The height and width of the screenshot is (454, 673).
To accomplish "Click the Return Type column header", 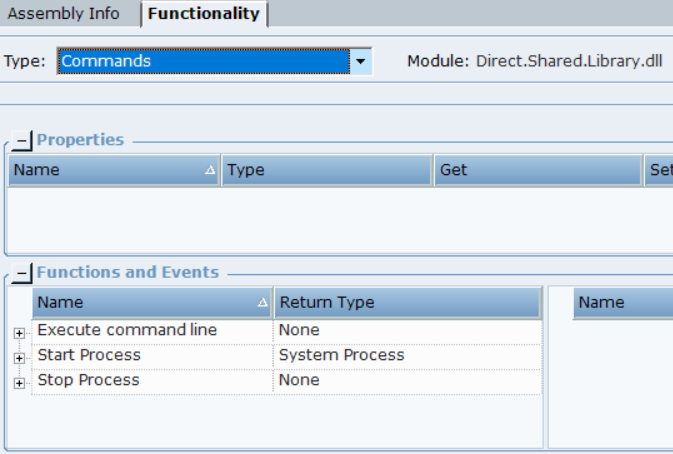I will pos(407,303).
